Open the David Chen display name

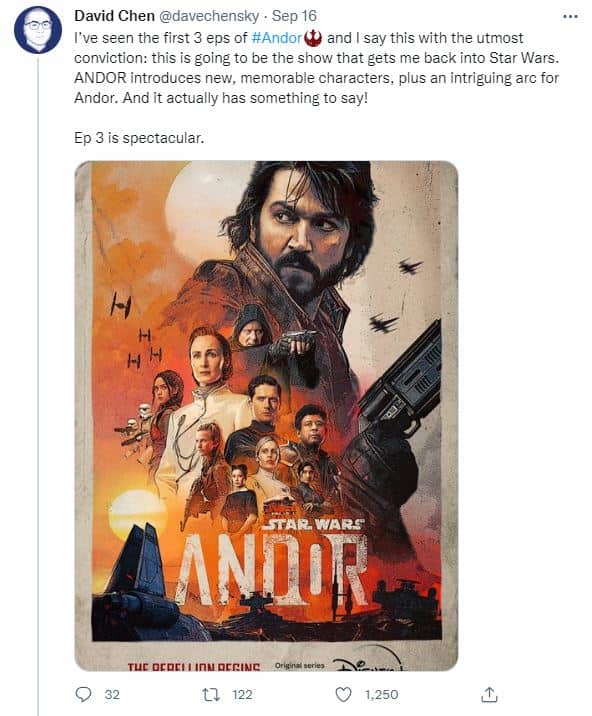[x=114, y=16]
